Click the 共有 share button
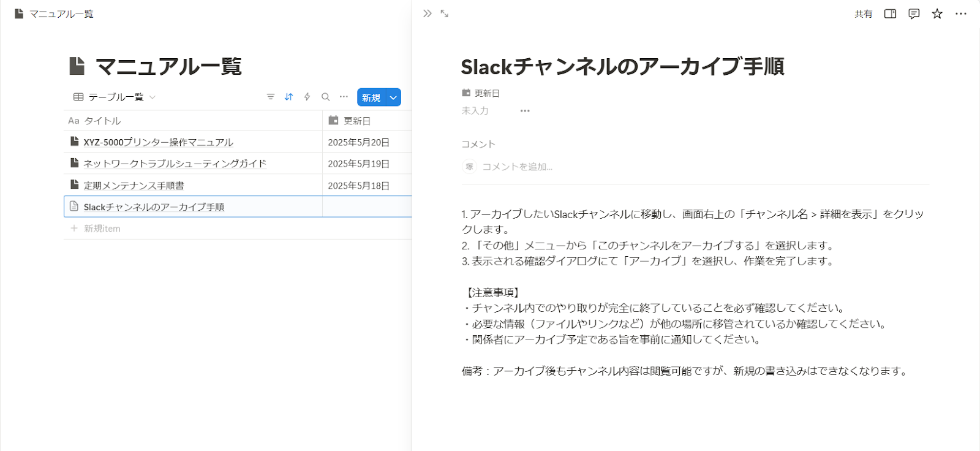 (864, 13)
